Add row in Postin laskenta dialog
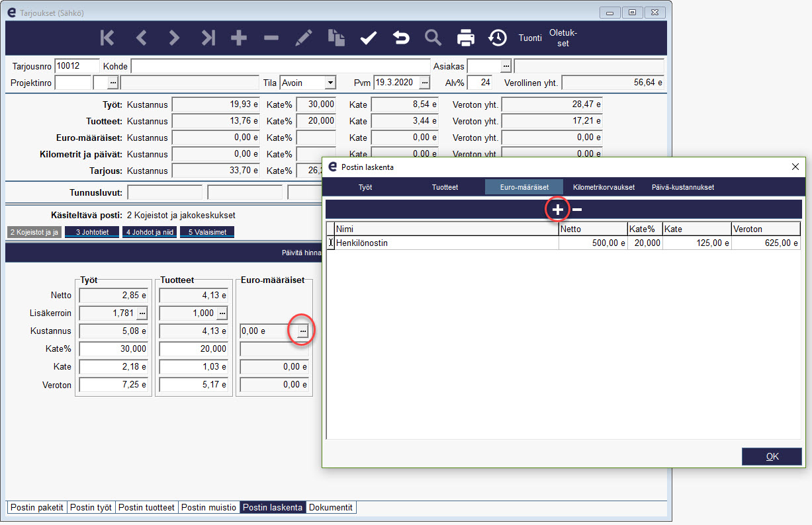 558,210
